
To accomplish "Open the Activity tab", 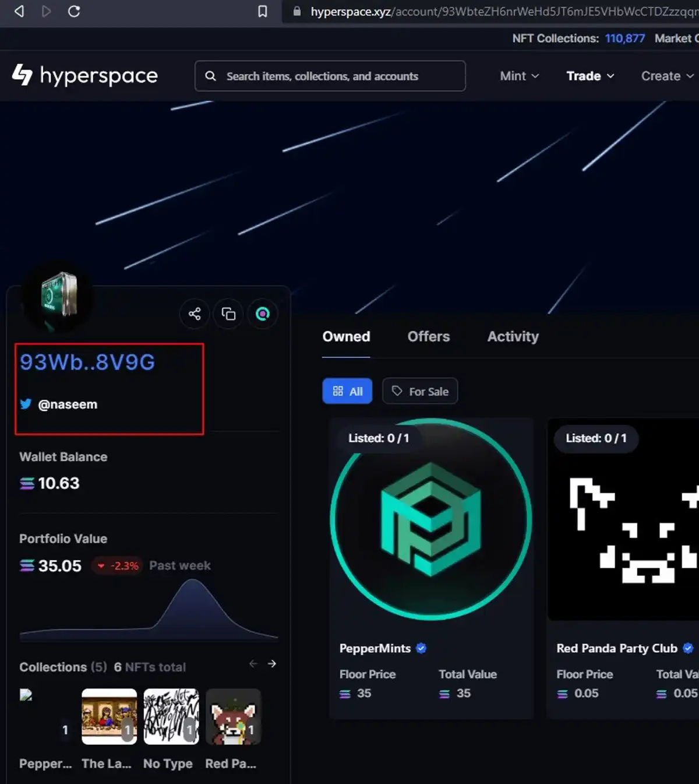I will pos(513,337).
